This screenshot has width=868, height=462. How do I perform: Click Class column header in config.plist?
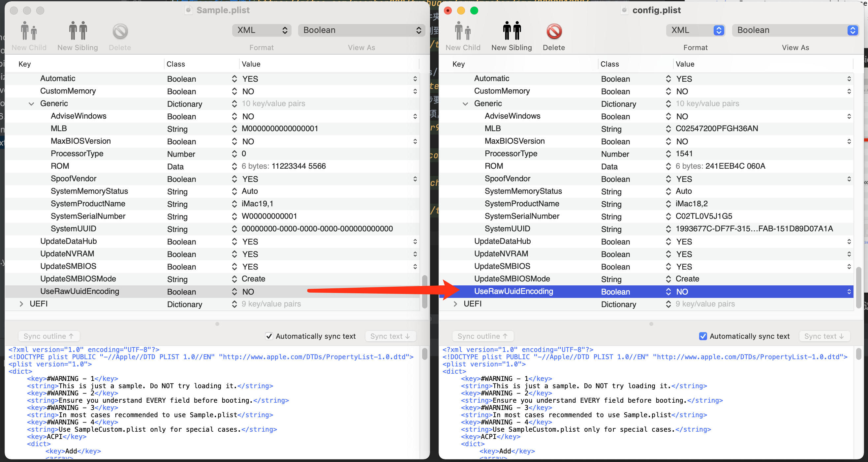click(x=609, y=64)
